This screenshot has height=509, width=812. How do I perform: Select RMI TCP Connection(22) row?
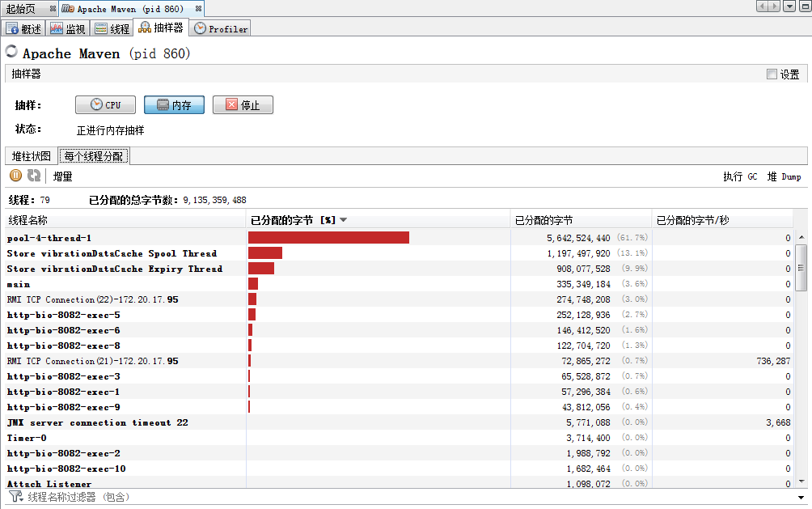click(400, 299)
